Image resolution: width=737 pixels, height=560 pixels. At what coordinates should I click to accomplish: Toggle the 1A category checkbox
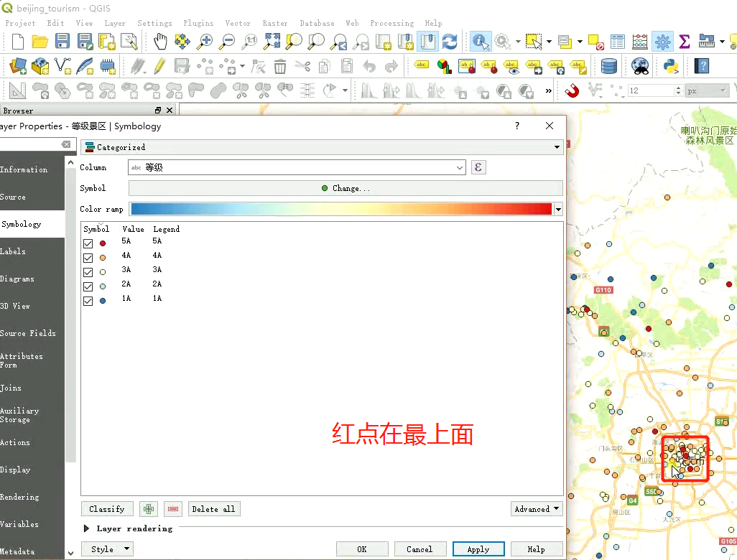(87, 300)
